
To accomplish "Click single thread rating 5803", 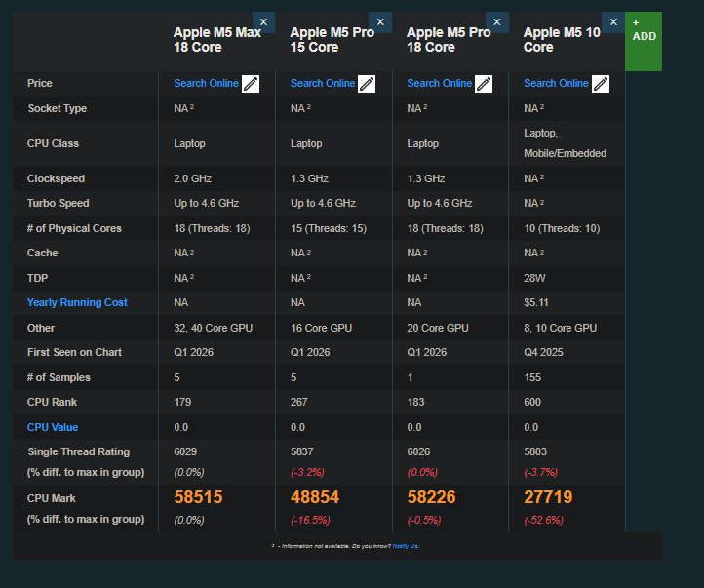I will (x=535, y=452).
